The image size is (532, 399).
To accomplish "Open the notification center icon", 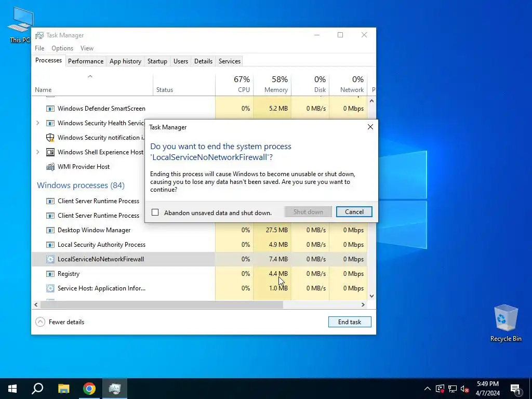I will [515, 389].
